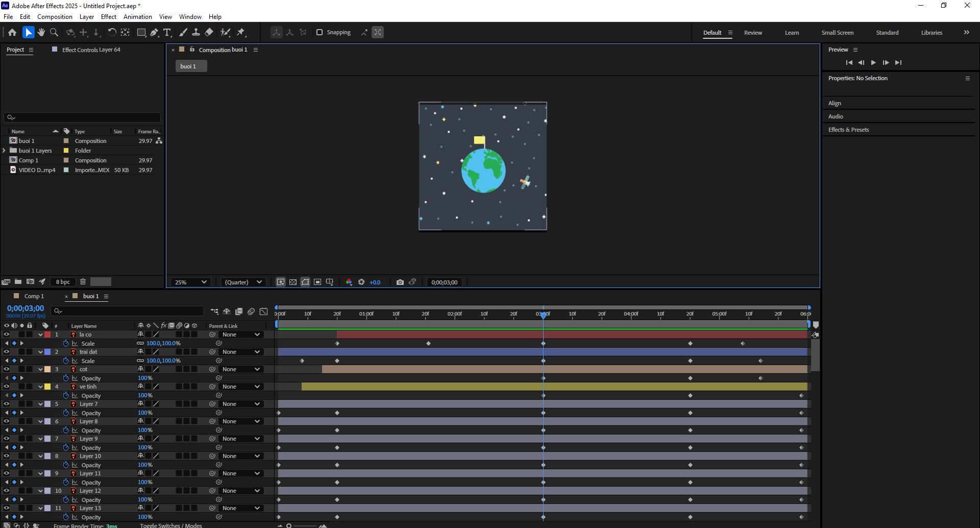The width and height of the screenshot is (980, 528).
Task: Delete selected project item with trash icon
Action: tap(83, 281)
